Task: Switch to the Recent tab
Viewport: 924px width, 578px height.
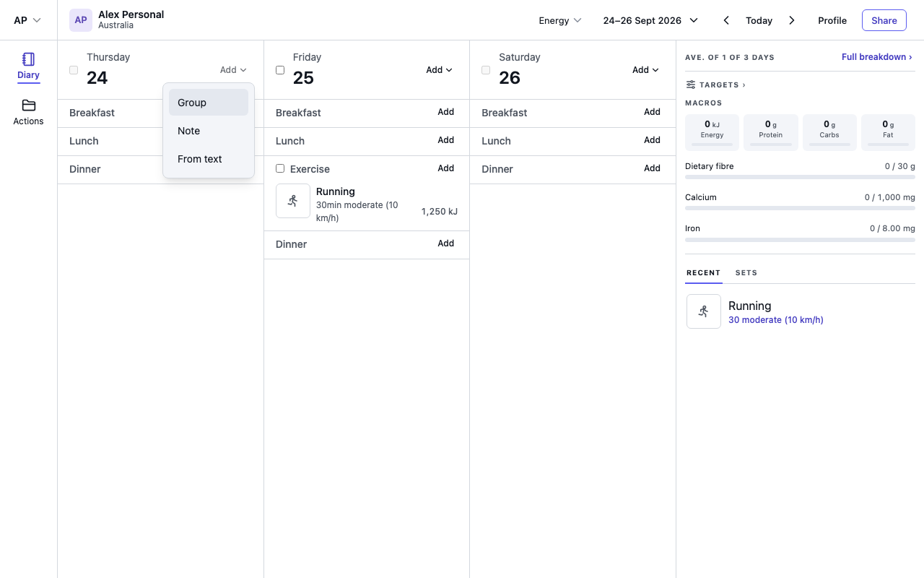Action: coord(704,273)
